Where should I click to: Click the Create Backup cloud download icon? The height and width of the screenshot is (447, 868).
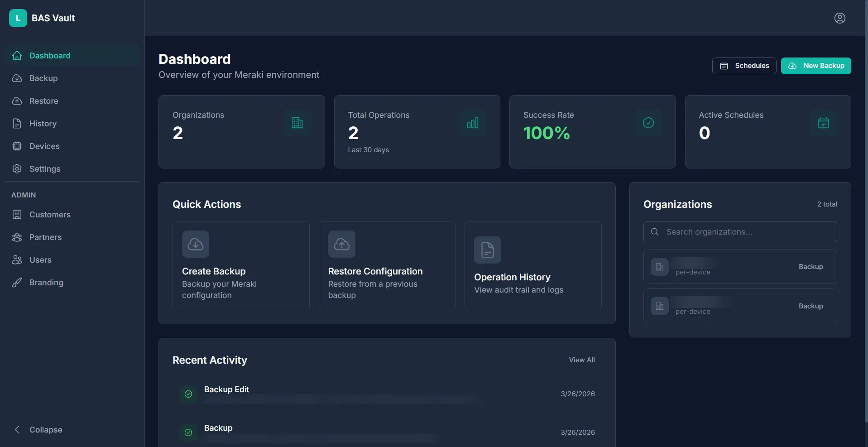click(x=196, y=244)
